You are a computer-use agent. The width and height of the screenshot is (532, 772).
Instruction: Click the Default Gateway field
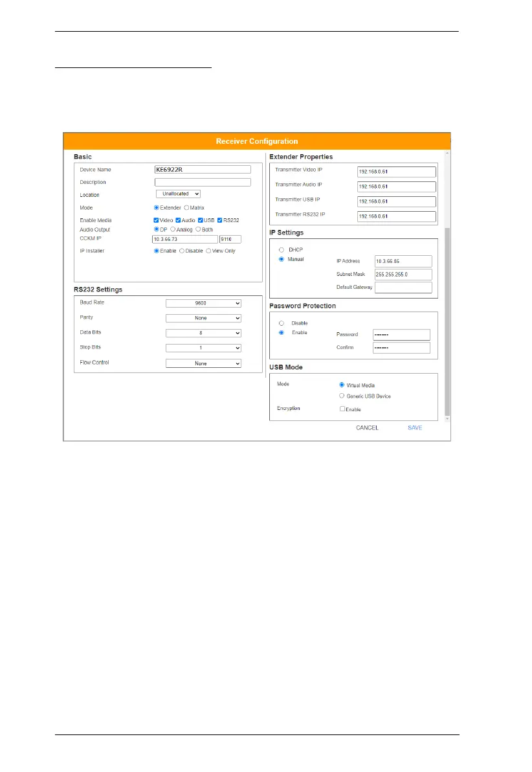click(x=403, y=288)
